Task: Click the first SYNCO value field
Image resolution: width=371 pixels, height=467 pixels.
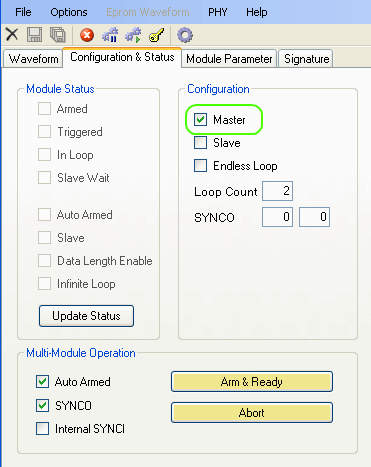Action: [x=277, y=217]
